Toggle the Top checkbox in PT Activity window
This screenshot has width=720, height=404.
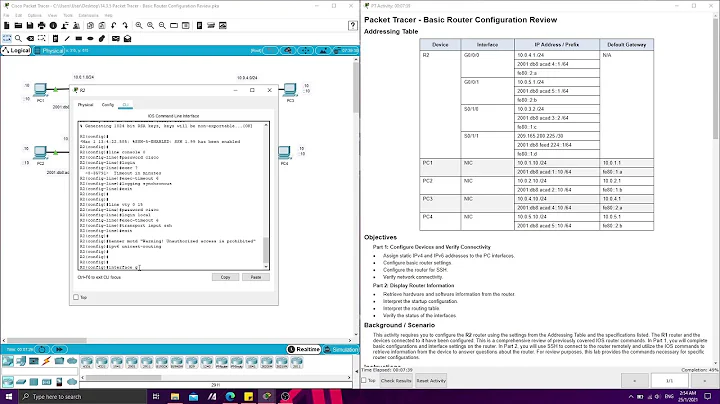pyautogui.click(x=364, y=381)
